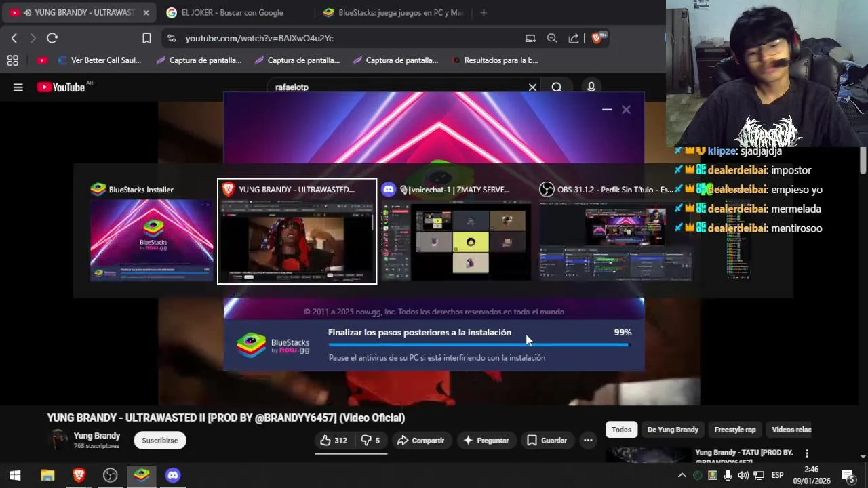The width and height of the screenshot is (868, 488).
Task: Go back to the previous browser page
Action: 14,39
